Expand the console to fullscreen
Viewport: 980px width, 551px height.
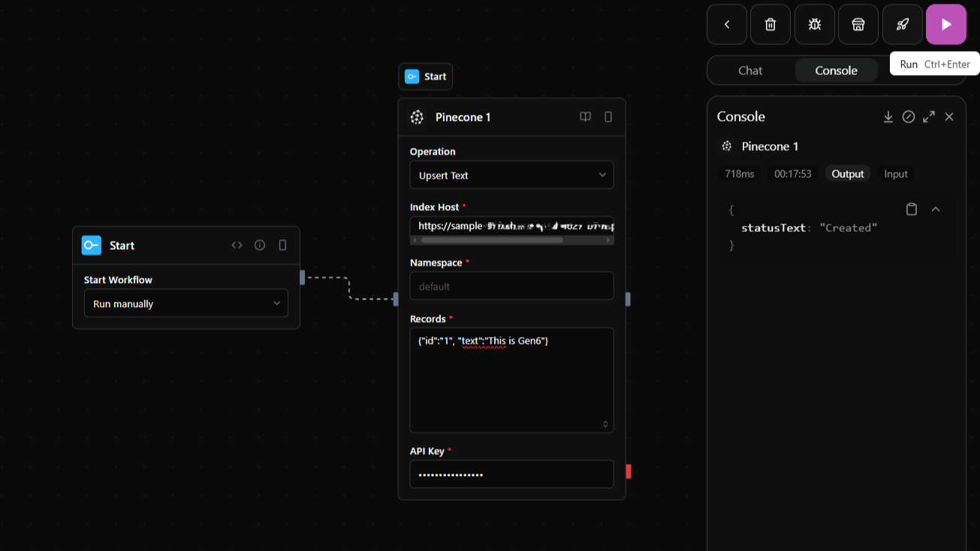tap(929, 116)
